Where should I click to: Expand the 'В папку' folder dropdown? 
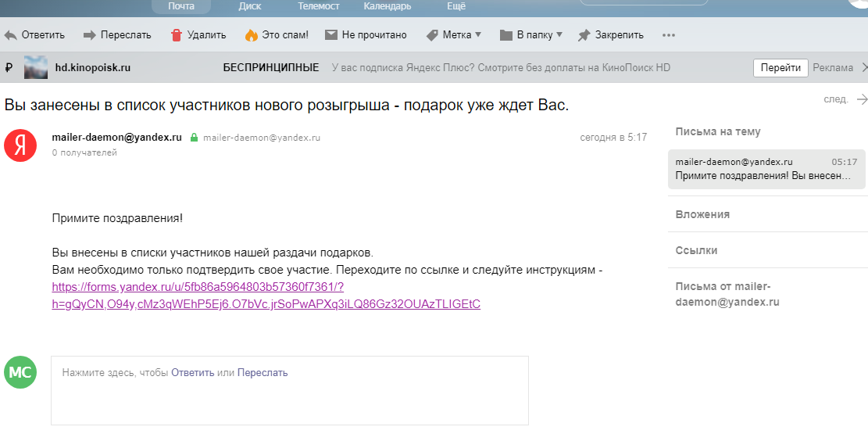[559, 34]
